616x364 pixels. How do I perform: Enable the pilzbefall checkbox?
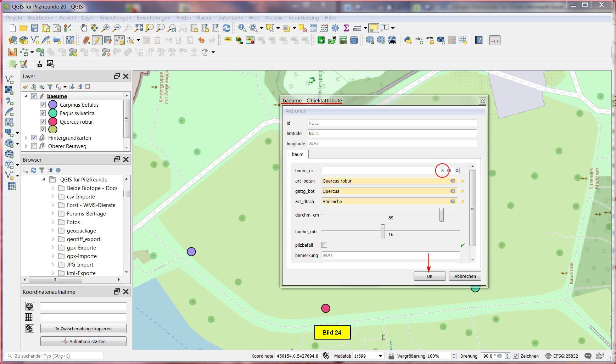[324, 245]
